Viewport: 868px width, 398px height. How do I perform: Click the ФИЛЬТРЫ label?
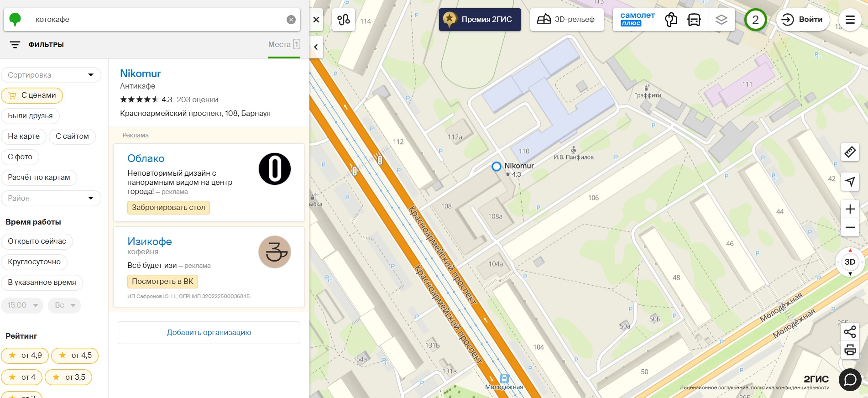(x=46, y=45)
